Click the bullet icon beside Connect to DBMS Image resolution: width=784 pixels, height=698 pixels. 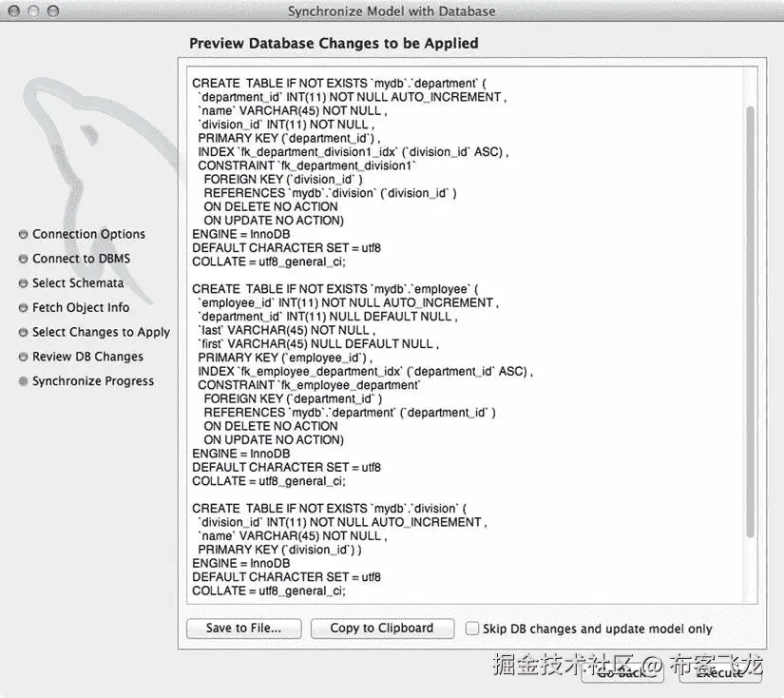tap(23, 259)
